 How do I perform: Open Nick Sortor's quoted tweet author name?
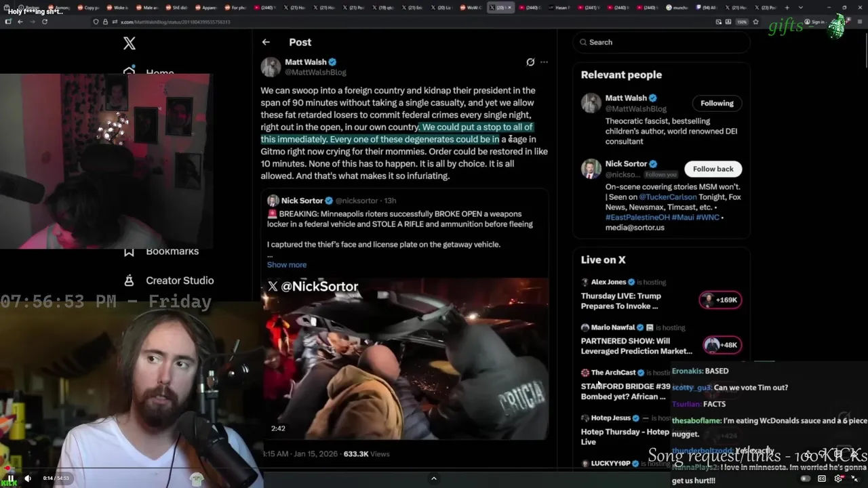tap(302, 201)
